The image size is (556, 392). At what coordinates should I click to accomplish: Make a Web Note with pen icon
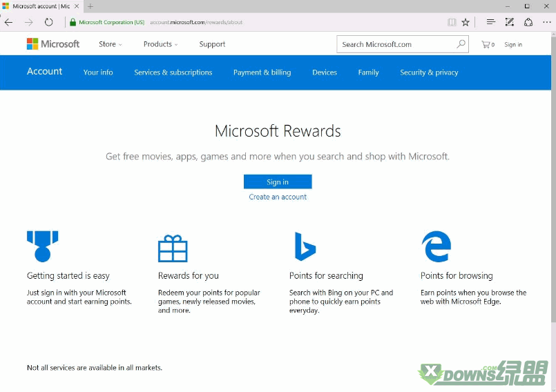[x=510, y=22]
